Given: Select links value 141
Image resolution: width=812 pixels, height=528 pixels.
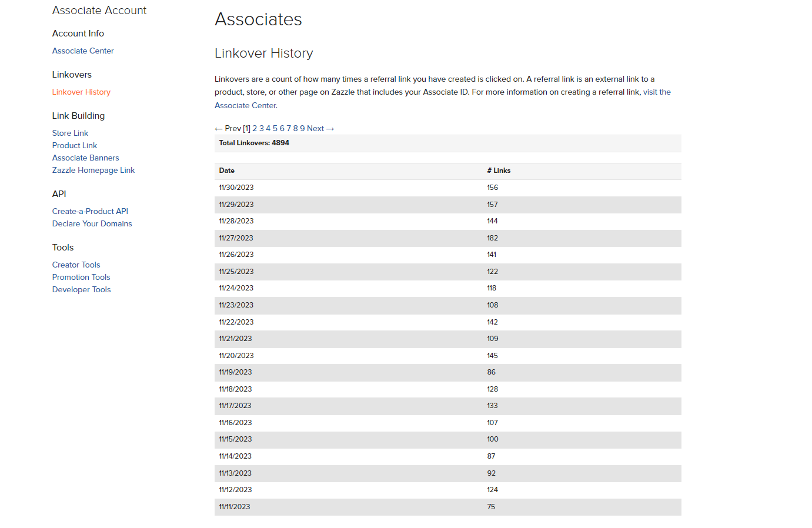Looking at the screenshot, I should [x=492, y=255].
